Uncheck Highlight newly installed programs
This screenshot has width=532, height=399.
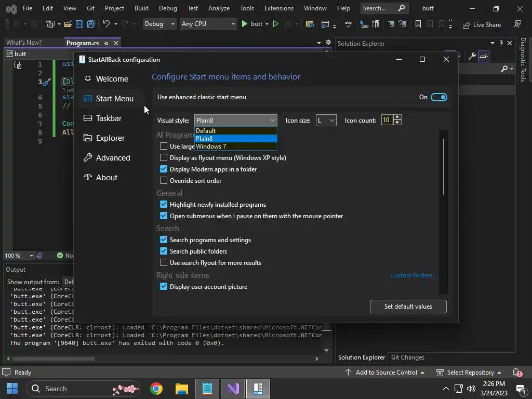164,204
